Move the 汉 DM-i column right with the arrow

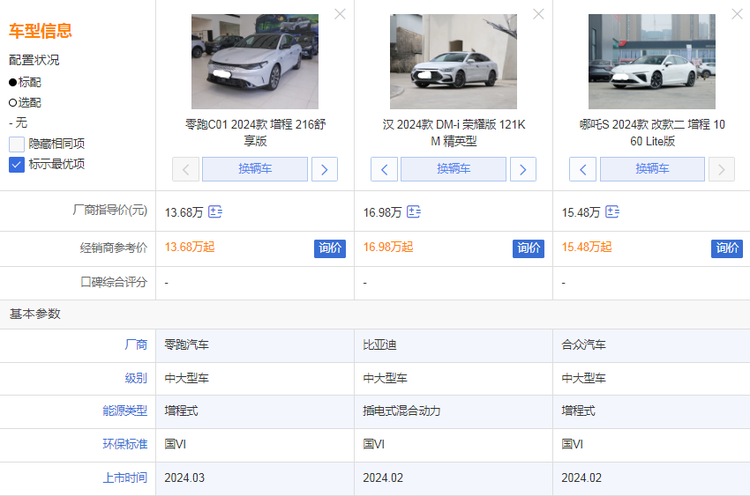[x=523, y=169]
